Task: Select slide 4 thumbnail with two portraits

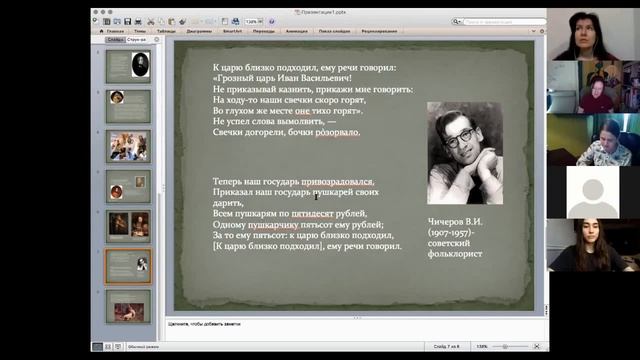Action: click(x=128, y=186)
